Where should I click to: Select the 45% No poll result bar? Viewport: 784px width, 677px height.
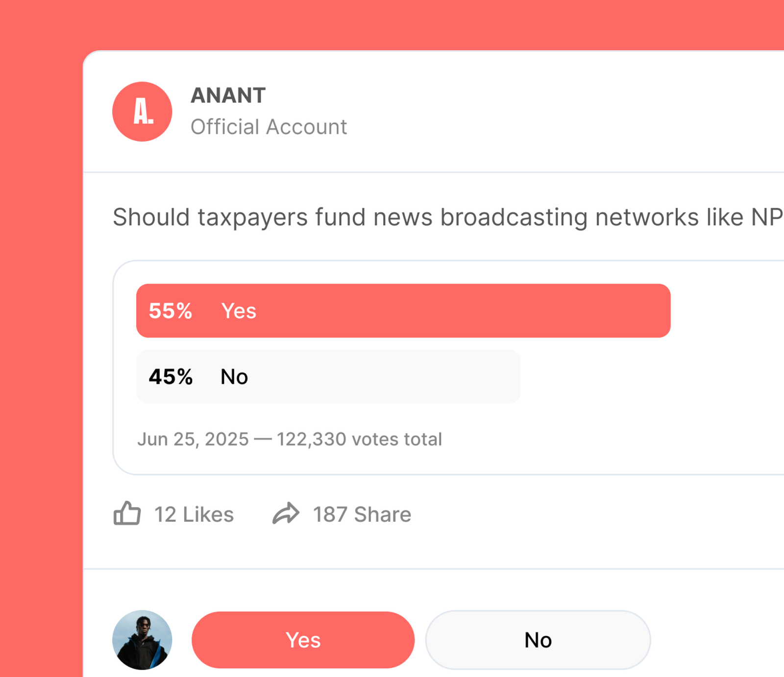(x=328, y=377)
